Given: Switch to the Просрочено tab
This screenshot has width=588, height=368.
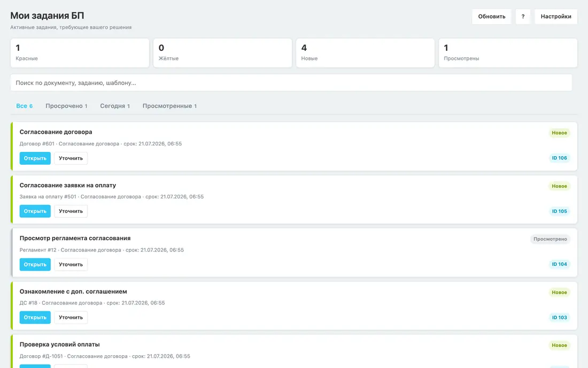Looking at the screenshot, I should point(66,106).
